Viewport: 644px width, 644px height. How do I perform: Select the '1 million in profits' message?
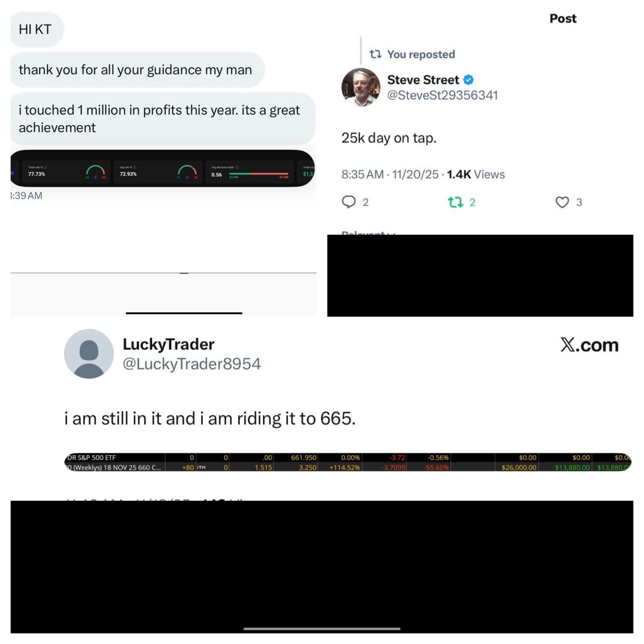[x=163, y=119]
